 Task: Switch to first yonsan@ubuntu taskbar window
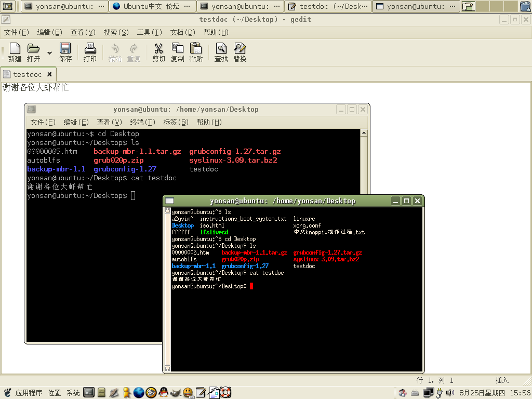coord(65,6)
